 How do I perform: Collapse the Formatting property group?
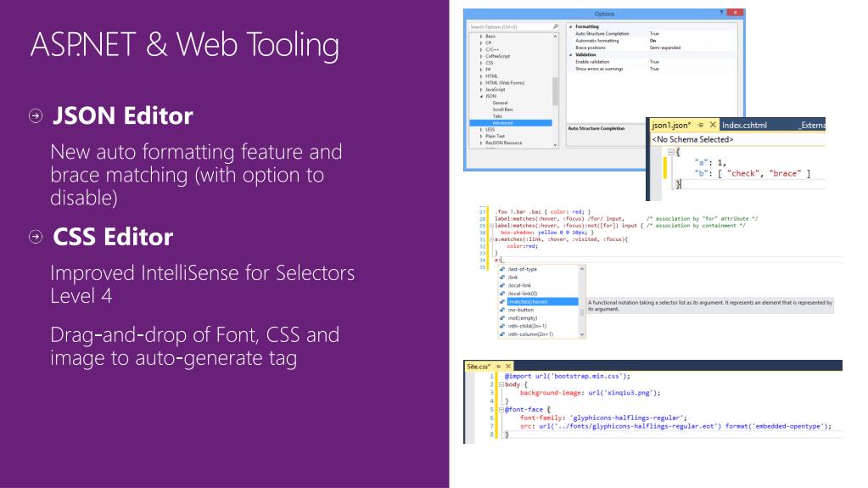[x=571, y=26]
